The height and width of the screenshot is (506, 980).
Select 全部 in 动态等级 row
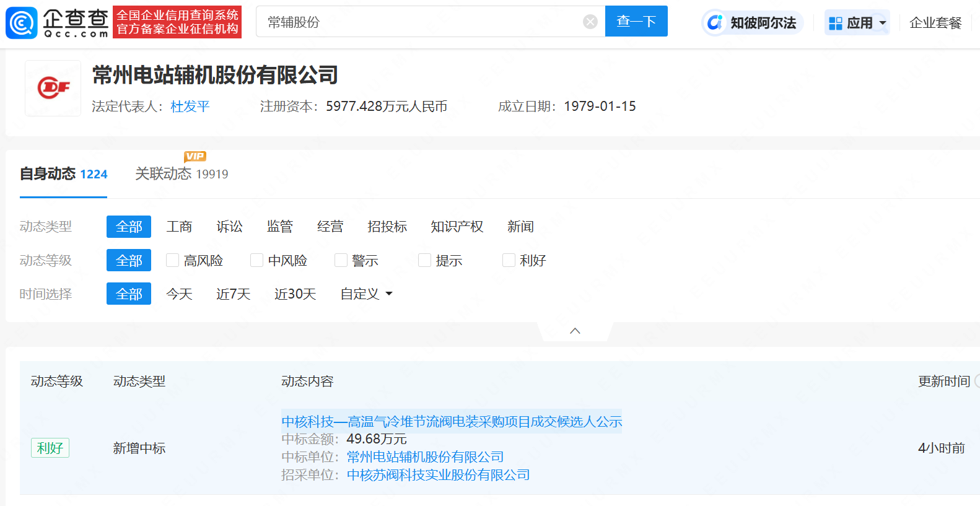coord(129,260)
